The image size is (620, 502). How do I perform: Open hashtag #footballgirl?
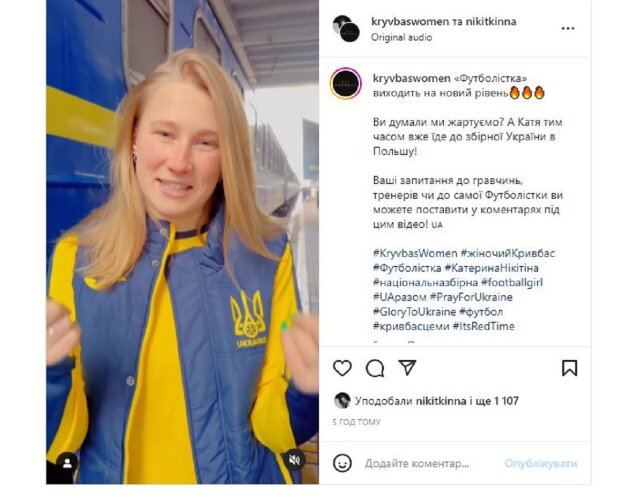(512, 282)
